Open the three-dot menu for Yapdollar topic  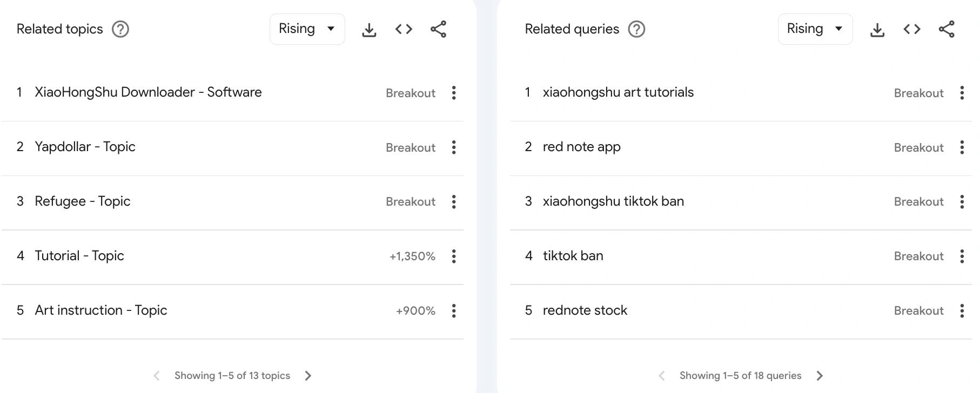click(454, 147)
